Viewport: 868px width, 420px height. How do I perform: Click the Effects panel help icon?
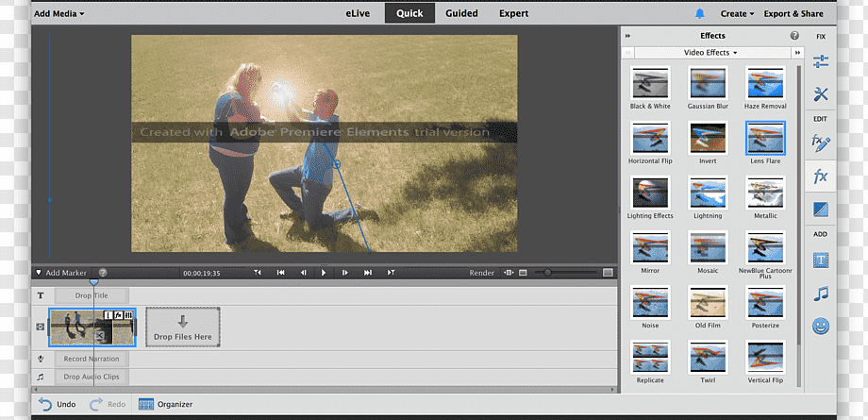tap(794, 36)
